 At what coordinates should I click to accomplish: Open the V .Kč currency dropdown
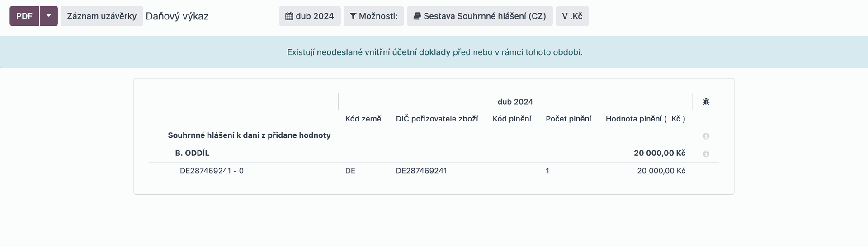click(572, 16)
